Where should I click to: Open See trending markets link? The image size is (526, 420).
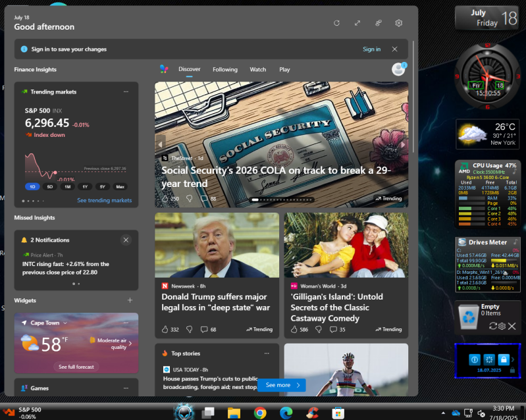pos(104,200)
